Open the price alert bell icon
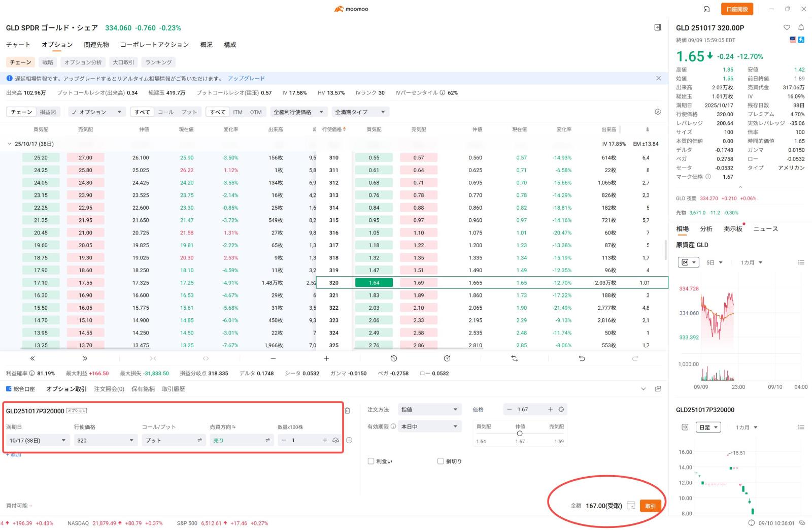The height and width of the screenshot is (530, 812). [801, 27]
